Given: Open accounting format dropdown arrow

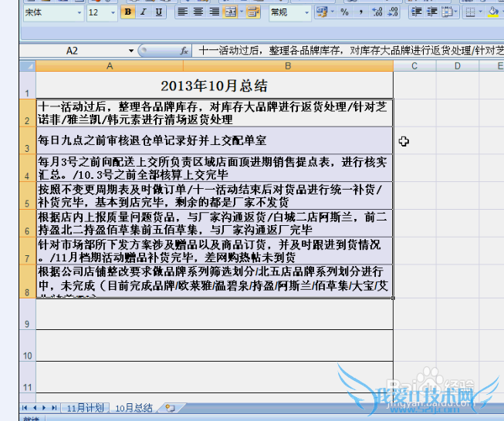Looking at the screenshot, I should coord(333,12).
